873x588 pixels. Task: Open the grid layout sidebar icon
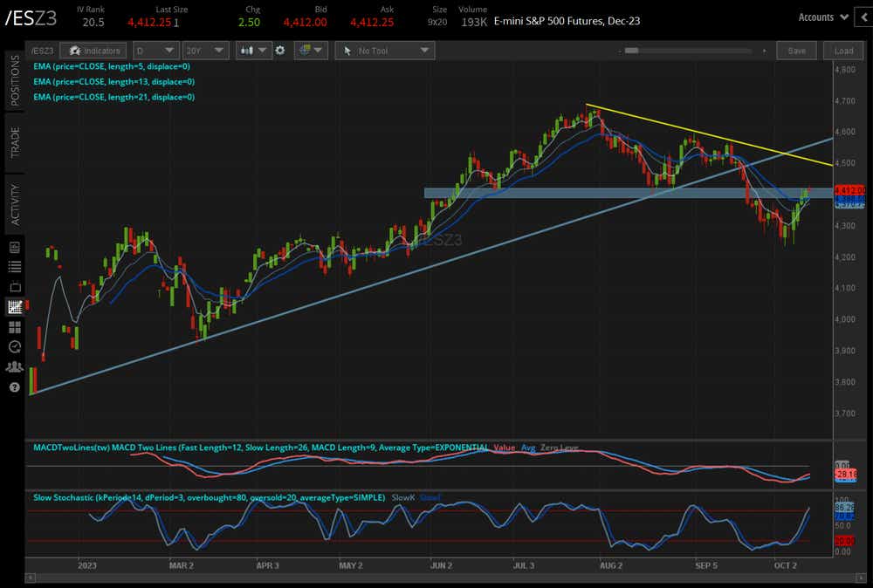pyautogui.click(x=14, y=327)
